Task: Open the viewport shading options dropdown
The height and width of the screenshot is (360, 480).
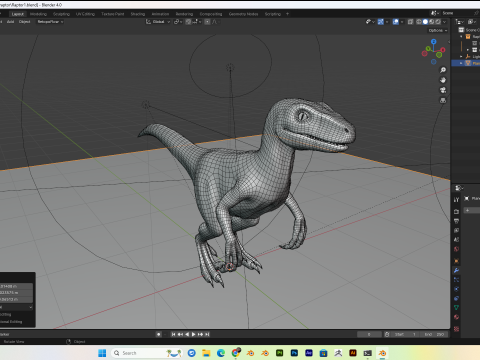Action: point(444,22)
